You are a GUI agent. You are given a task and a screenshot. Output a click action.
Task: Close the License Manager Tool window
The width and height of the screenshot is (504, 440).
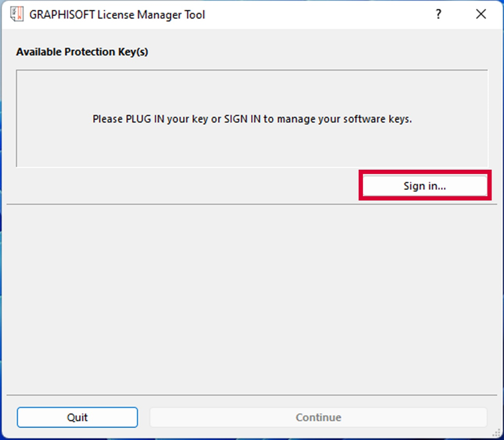point(481,14)
